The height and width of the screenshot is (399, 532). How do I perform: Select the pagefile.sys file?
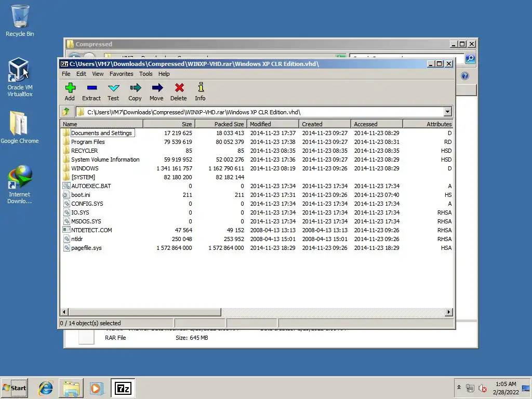point(257,248)
